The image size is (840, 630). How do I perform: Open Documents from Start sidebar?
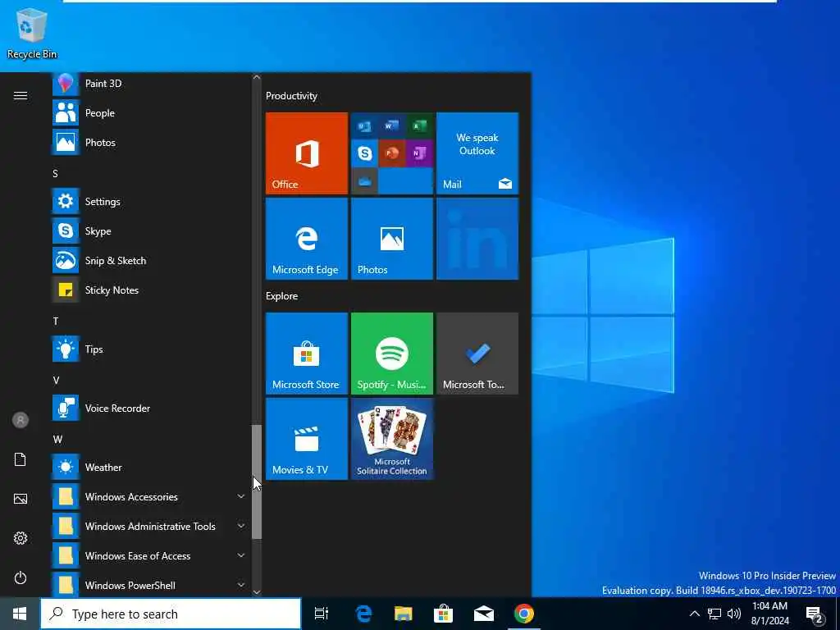tap(21, 459)
